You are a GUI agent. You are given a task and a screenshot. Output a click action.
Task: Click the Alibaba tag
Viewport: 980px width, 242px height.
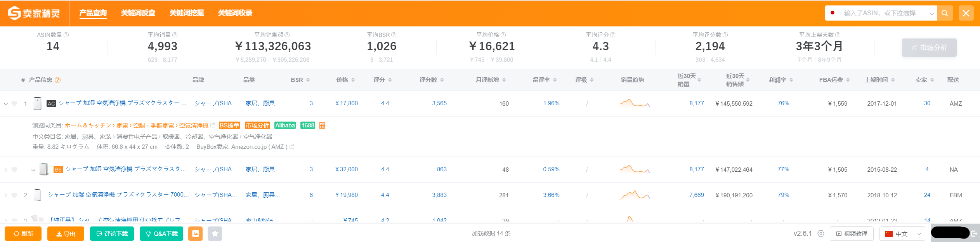click(x=285, y=125)
